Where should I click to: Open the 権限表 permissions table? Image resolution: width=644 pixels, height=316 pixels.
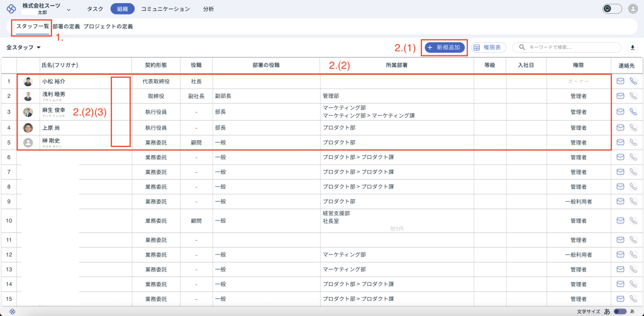[x=489, y=48]
